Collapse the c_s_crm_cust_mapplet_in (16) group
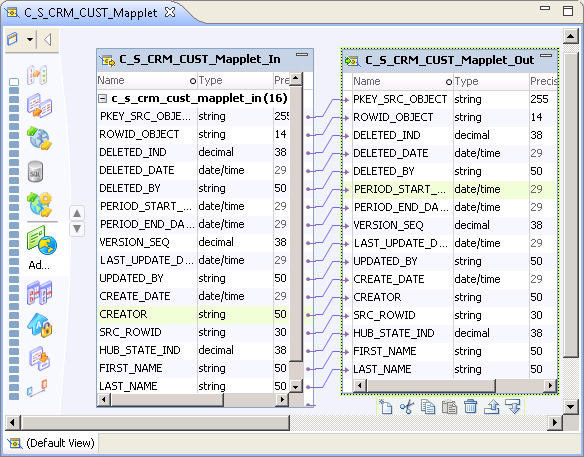Screen dimensions: 584x457 point(102,99)
